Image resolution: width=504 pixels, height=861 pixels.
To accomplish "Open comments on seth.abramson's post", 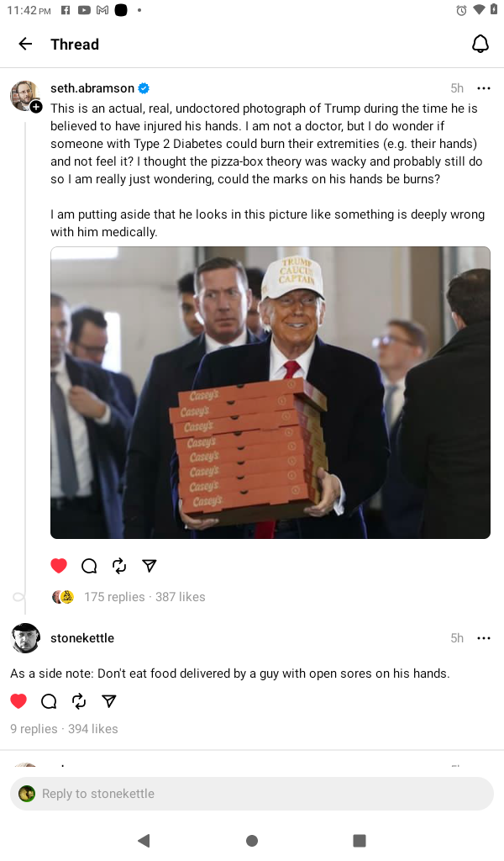I will click(x=89, y=566).
